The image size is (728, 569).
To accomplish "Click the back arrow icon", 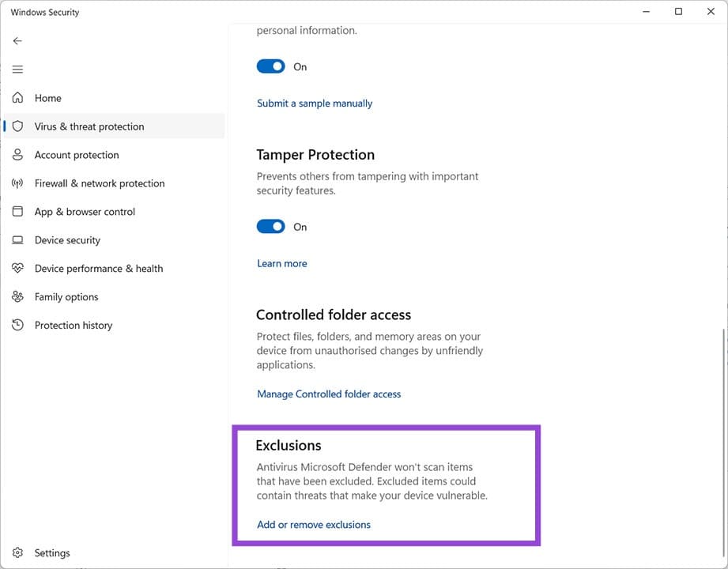I will point(17,41).
